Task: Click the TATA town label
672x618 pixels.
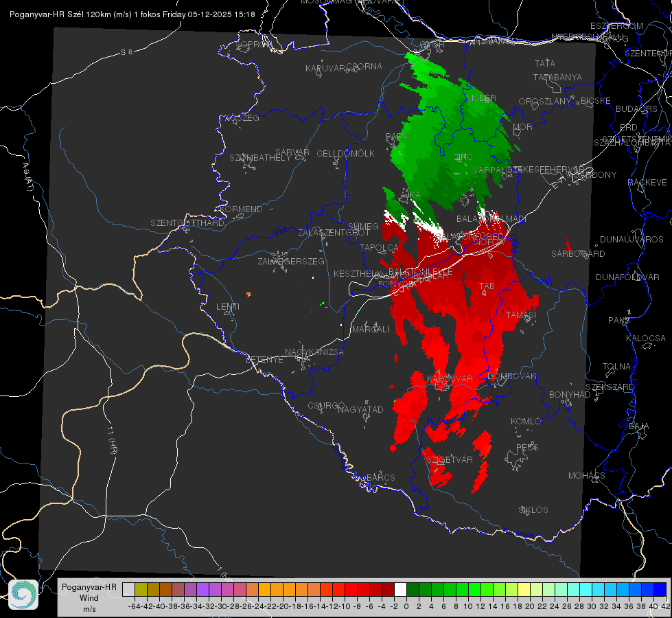Action: [545, 63]
